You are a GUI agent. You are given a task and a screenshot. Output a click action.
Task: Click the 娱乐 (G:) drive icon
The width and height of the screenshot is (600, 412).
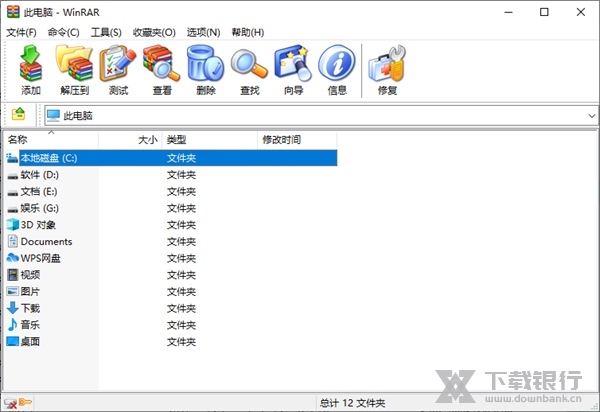(13, 209)
